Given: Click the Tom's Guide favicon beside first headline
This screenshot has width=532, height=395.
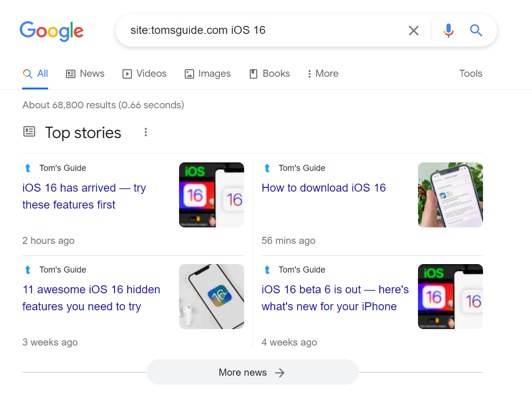Looking at the screenshot, I should coord(28,168).
